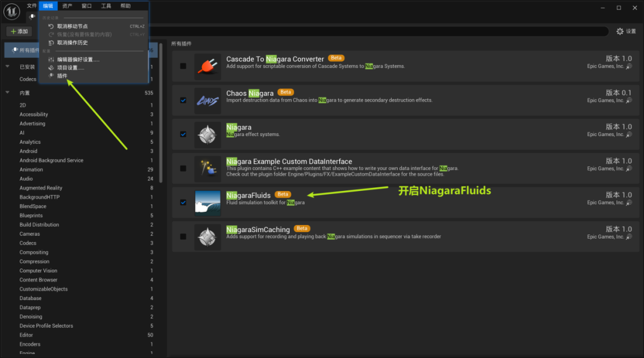Open the 设置 settings button
Screen dimensions: 644x358
(x=626, y=31)
